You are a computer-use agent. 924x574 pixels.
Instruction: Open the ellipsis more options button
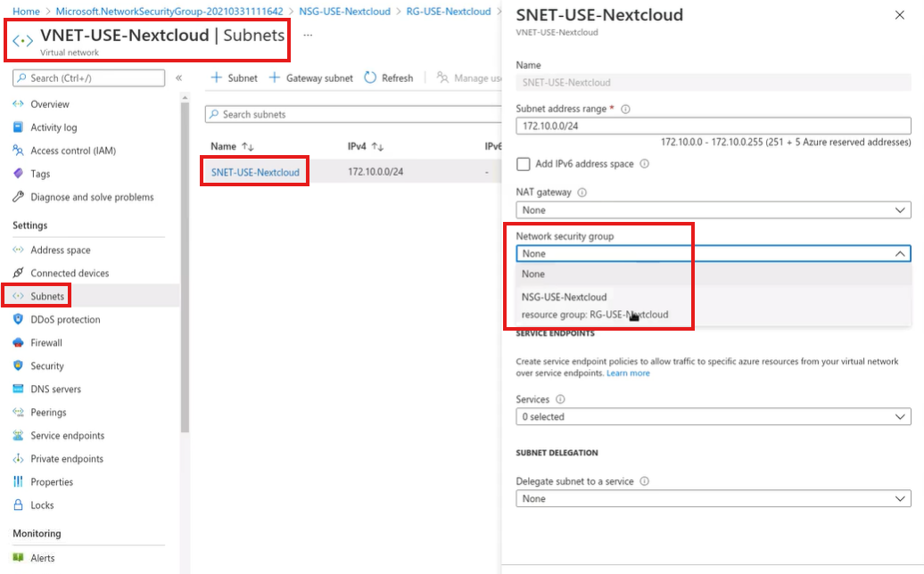[x=308, y=36]
